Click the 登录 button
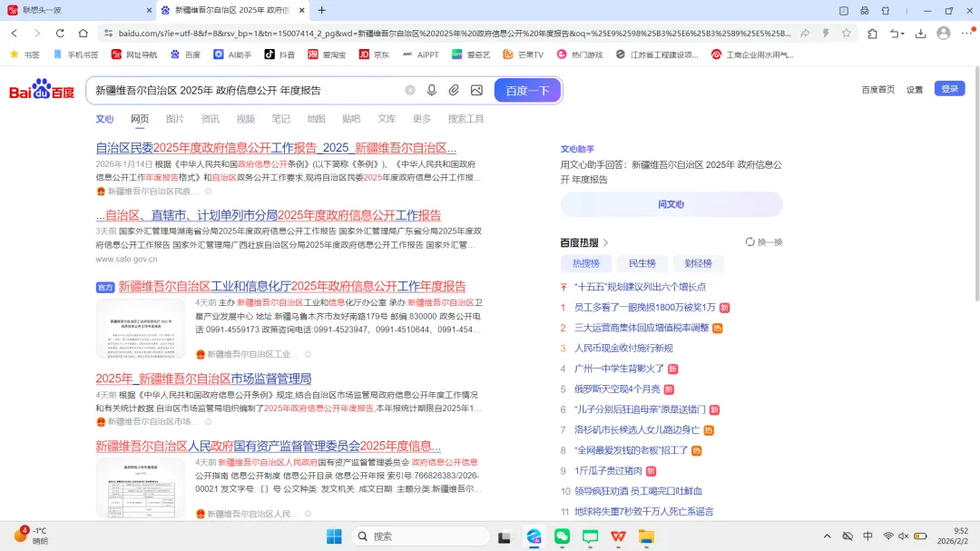This screenshot has height=551, width=980. 949,89
